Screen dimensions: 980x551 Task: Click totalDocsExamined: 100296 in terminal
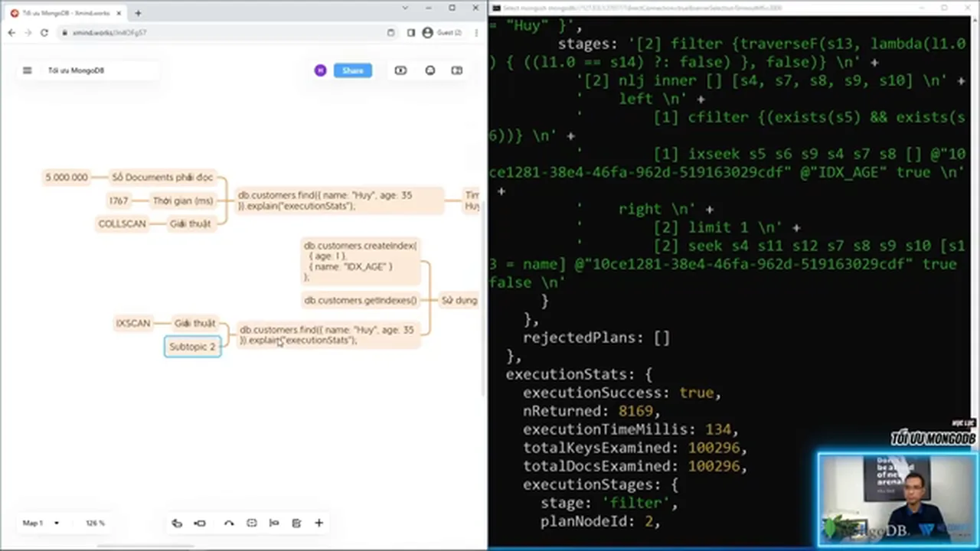[x=635, y=466]
